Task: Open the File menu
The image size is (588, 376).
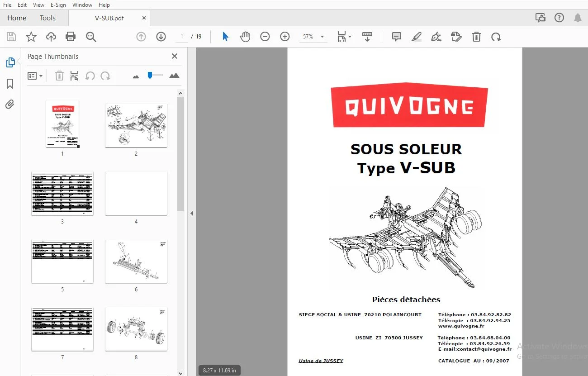Action: pos(7,5)
